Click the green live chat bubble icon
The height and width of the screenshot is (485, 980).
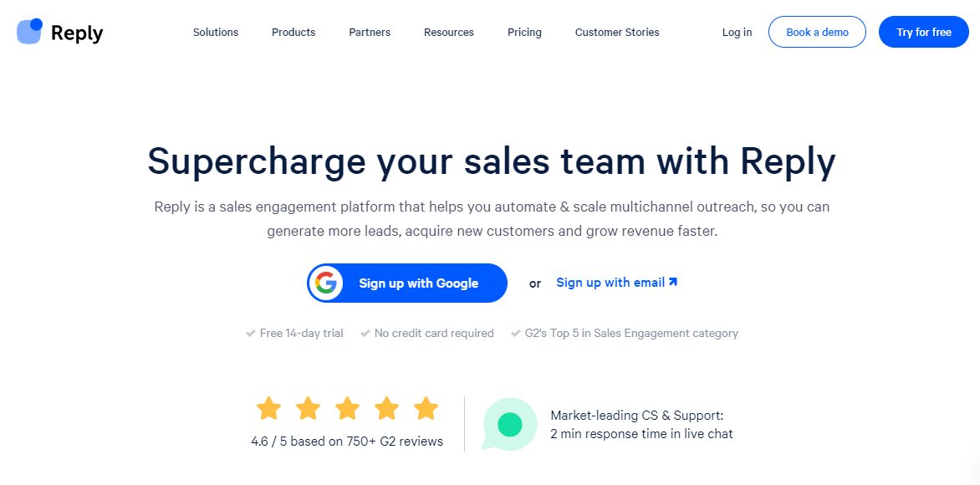[509, 424]
